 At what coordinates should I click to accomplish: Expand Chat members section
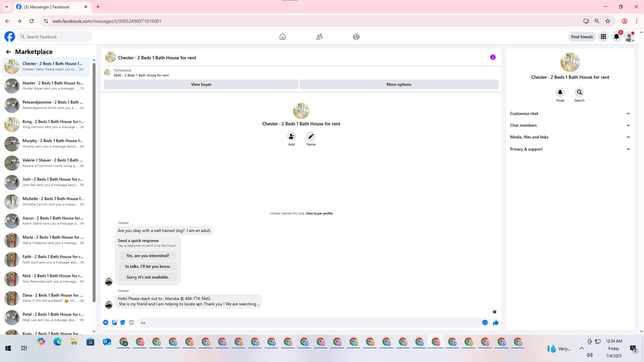(570, 125)
